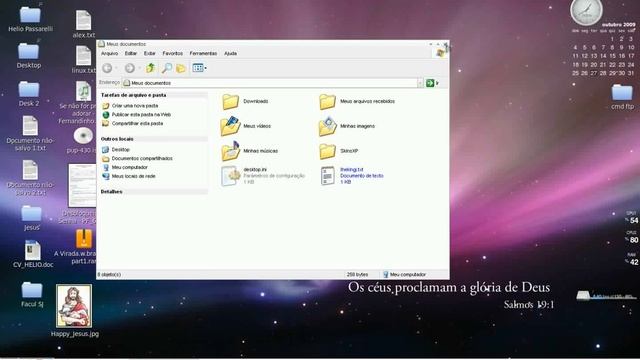The width and height of the screenshot is (640, 360).
Task: Click the Meus documentos title bar icon
Action: pyautogui.click(x=101, y=44)
